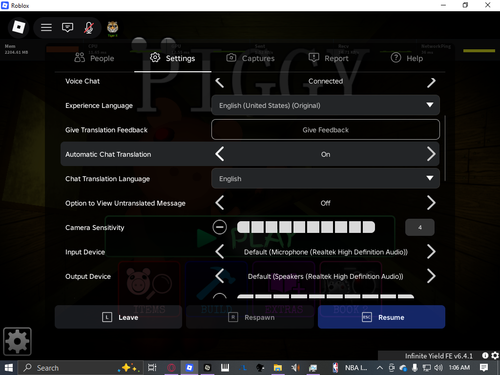Click the 1:06 AM clock
Image resolution: width=500 pixels, height=375 pixels.
[459, 367]
